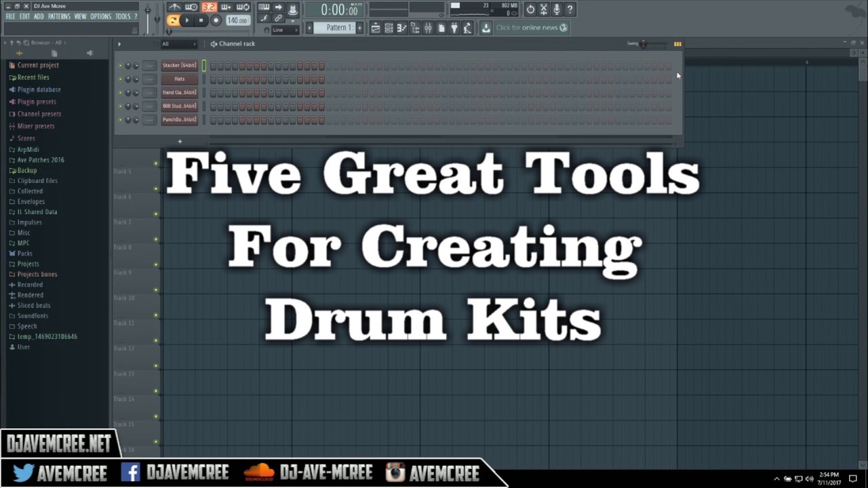Open the Playlist from the toolbar
This screenshot has height=488, width=868.
tap(375, 27)
